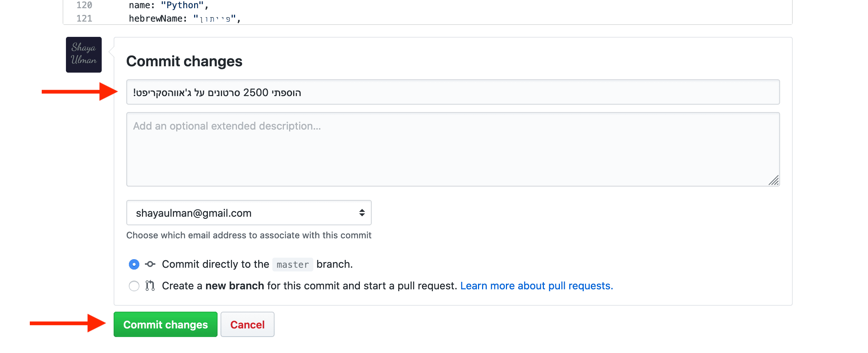
Task: Click the git commit icon beside master option
Action: point(150,264)
